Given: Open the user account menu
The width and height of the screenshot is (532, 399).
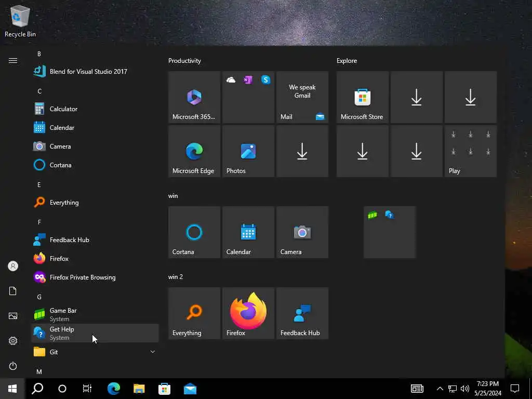Looking at the screenshot, I should click(13, 266).
